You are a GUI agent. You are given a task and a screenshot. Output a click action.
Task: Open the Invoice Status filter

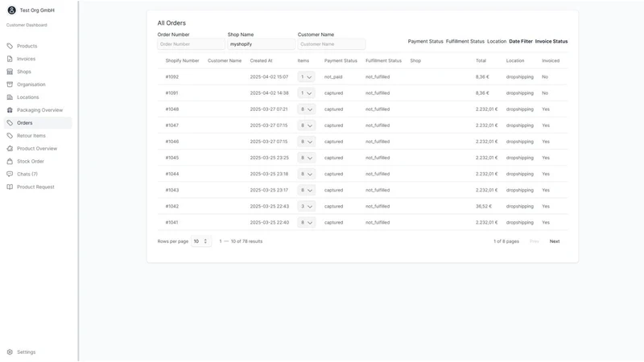(x=551, y=42)
